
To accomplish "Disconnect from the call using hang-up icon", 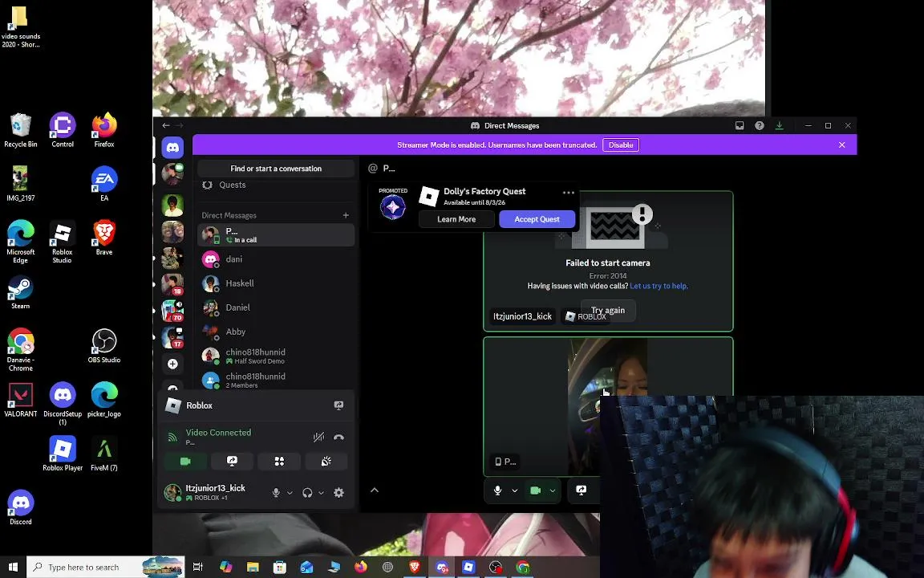I will click(338, 437).
